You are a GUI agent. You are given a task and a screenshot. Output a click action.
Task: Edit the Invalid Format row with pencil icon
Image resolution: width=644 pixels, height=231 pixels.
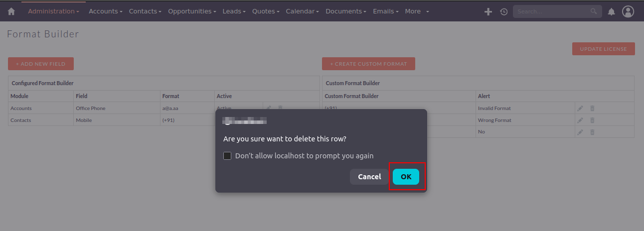click(x=580, y=108)
